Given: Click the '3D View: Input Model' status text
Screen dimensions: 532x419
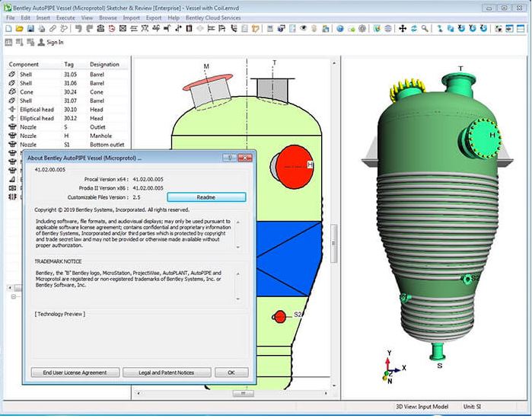Looking at the screenshot, I should (422, 407).
